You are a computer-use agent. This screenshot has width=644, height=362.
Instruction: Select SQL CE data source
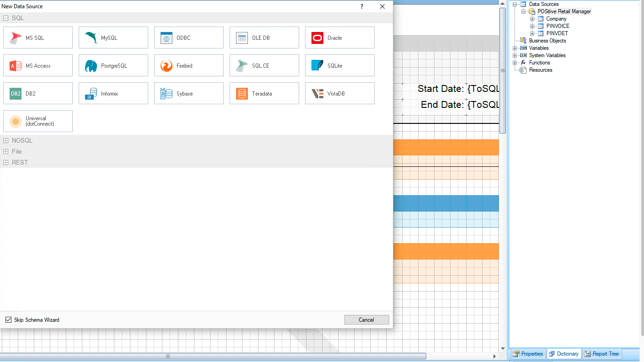coord(264,65)
